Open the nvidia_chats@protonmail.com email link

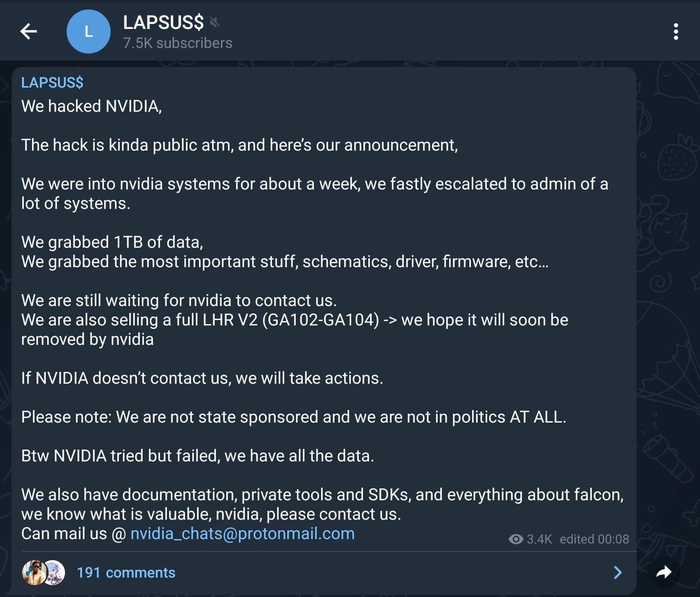(243, 534)
